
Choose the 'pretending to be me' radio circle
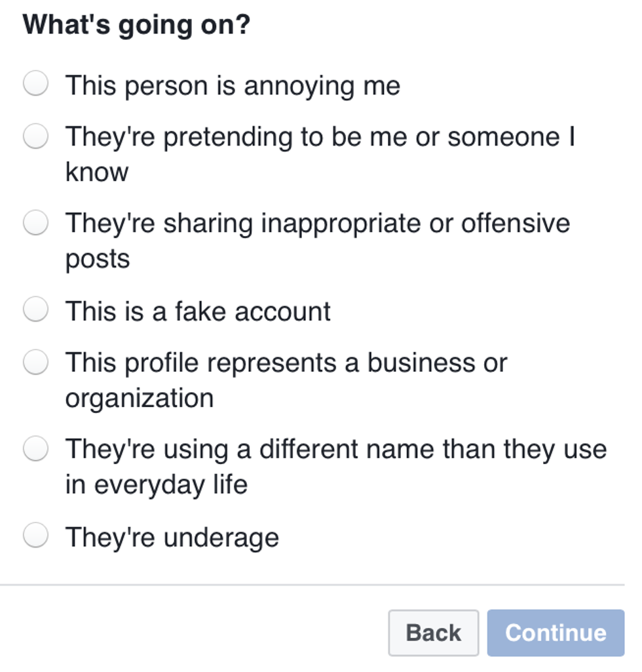click(35, 137)
